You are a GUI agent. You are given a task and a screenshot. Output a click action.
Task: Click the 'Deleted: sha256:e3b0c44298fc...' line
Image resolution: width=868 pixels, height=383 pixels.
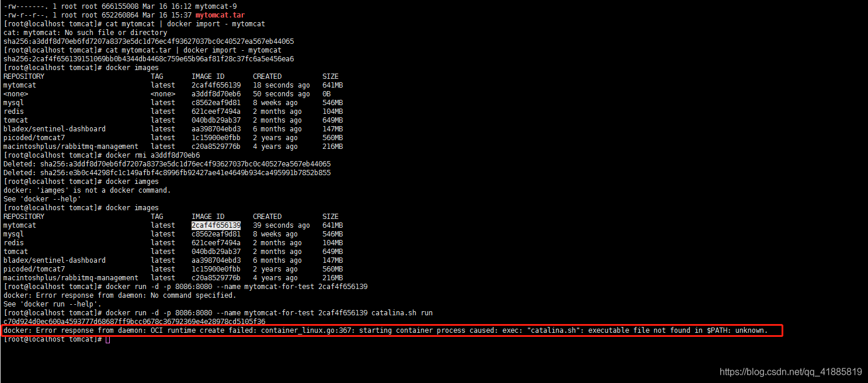coord(167,173)
